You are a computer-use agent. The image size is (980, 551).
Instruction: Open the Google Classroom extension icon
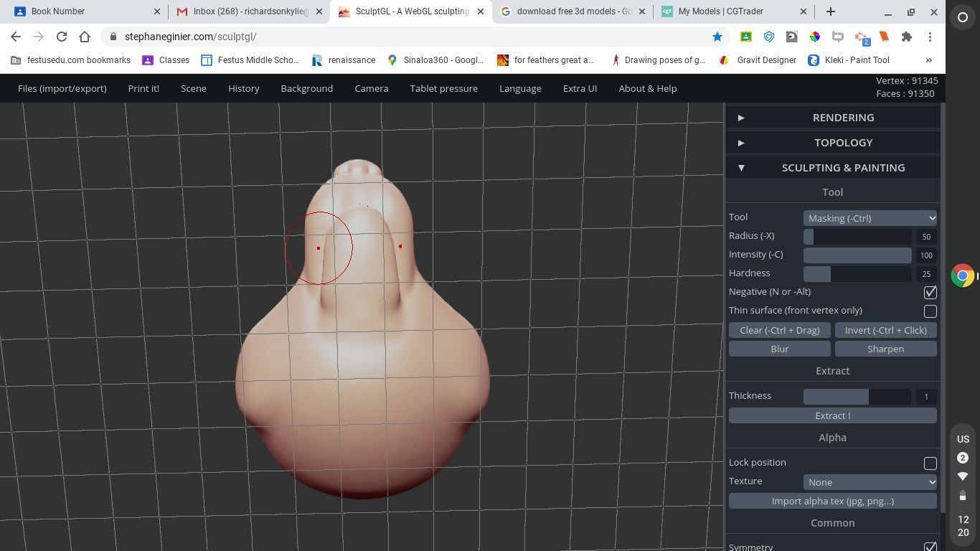tap(746, 37)
